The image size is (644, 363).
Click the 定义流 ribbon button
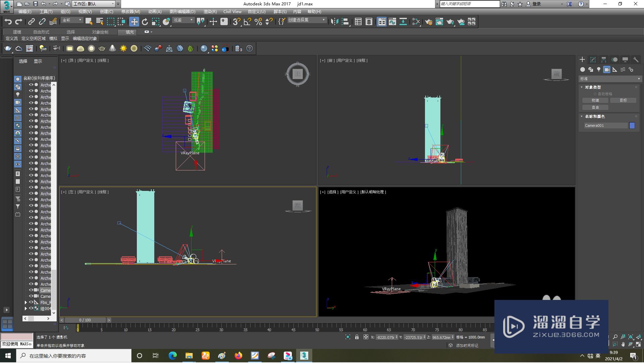pos(12,39)
